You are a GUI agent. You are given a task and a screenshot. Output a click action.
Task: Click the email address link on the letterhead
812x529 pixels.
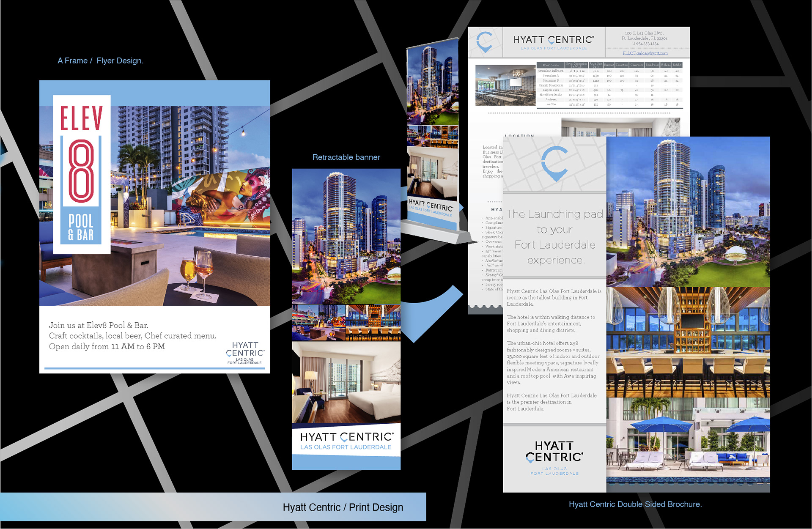[x=645, y=53]
